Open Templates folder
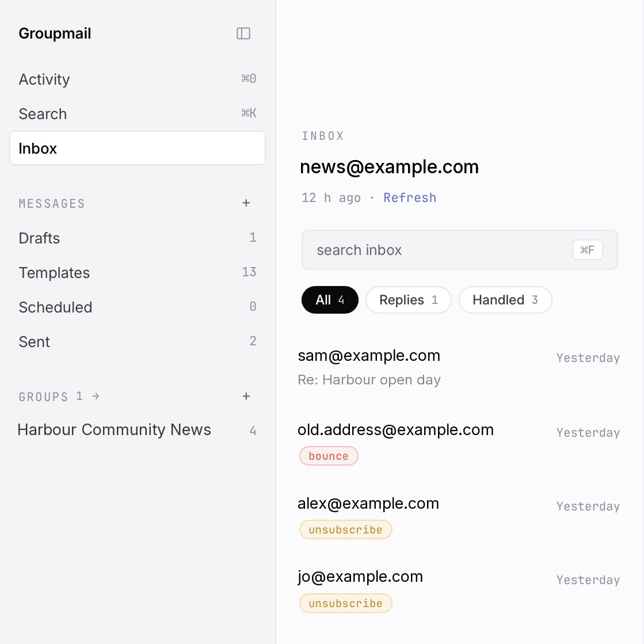The width and height of the screenshot is (644, 644). coord(138,273)
